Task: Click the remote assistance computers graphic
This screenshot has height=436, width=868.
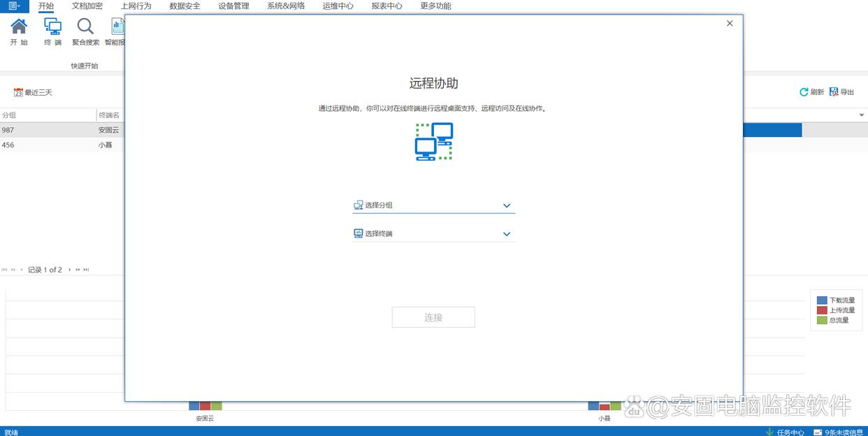Action: (x=434, y=142)
